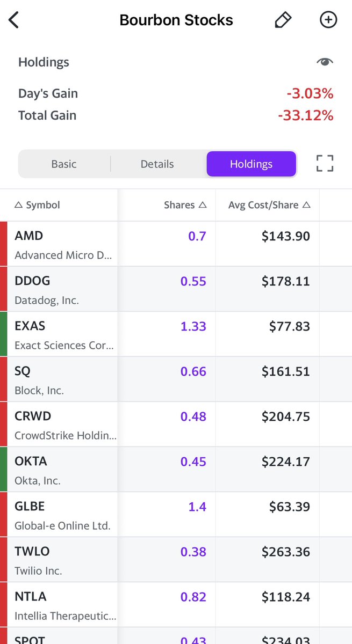The height and width of the screenshot is (644, 352).
Task: Open the NTLA stock row
Action: (x=176, y=604)
